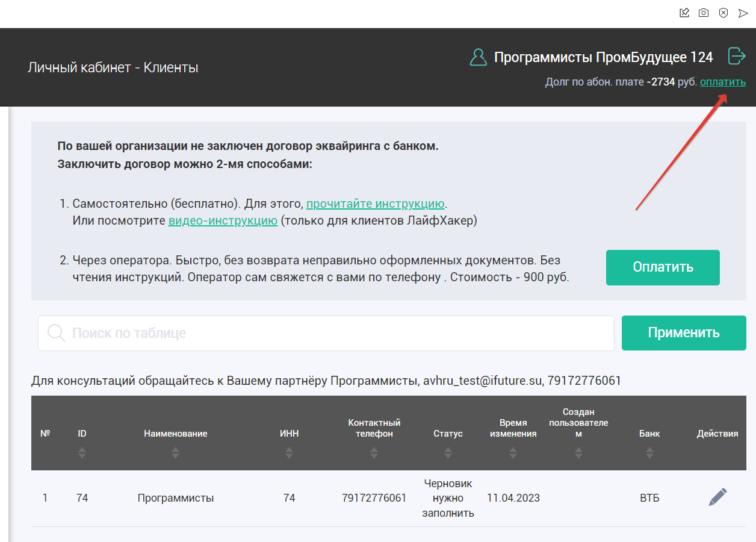Click the phone cell 79172776061 in the table

pyautogui.click(x=374, y=498)
